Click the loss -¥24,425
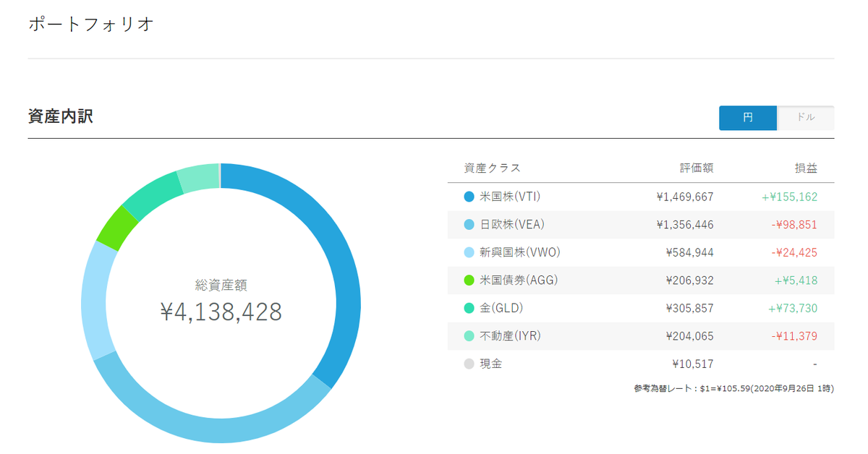 (793, 252)
